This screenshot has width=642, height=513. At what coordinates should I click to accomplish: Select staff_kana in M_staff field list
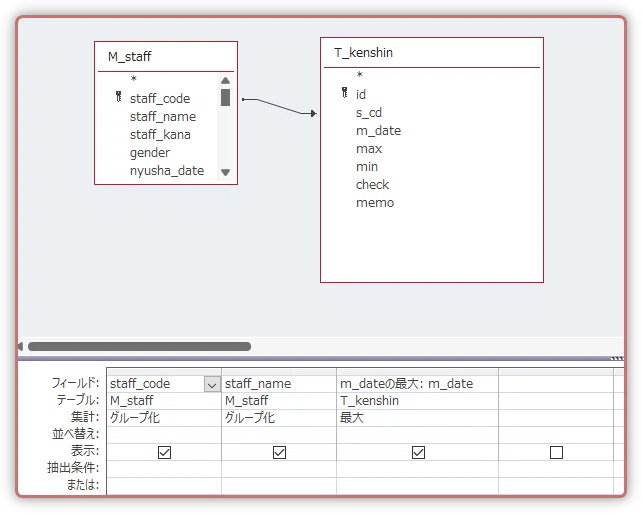tap(160, 135)
